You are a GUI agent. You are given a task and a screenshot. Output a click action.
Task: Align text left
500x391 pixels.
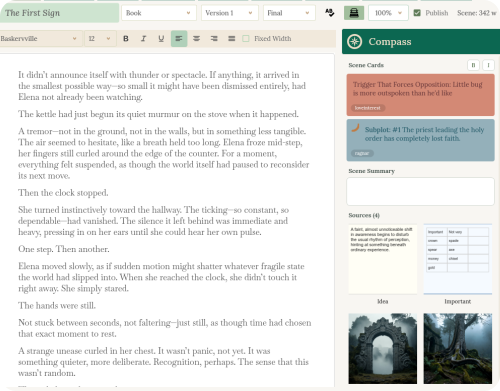(179, 39)
